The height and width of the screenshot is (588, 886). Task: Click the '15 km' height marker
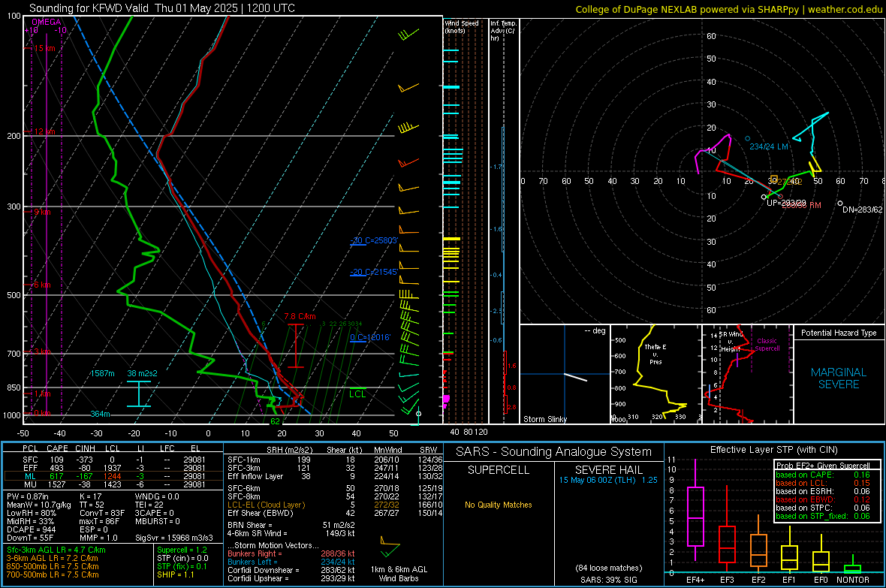(x=44, y=48)
